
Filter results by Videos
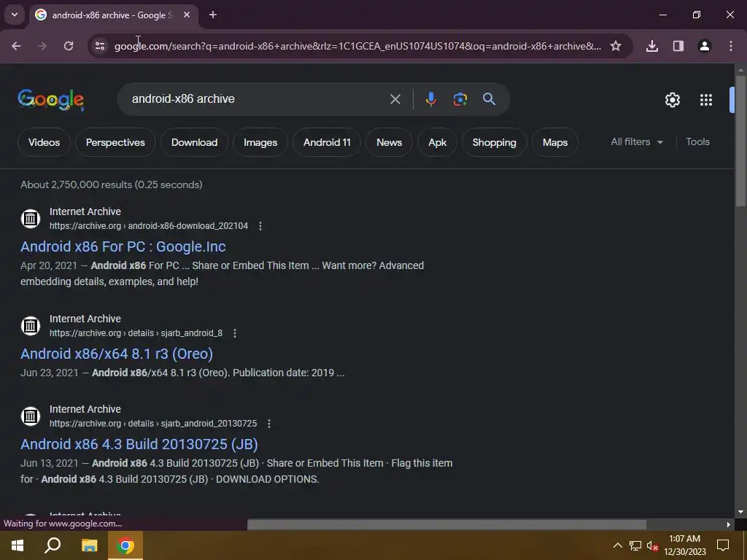[44, 142]
